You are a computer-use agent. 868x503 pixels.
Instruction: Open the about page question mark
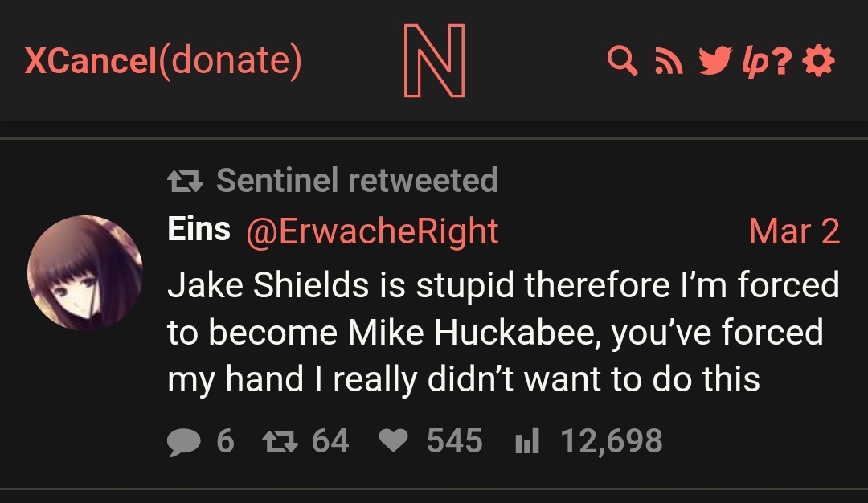(784, 62)
